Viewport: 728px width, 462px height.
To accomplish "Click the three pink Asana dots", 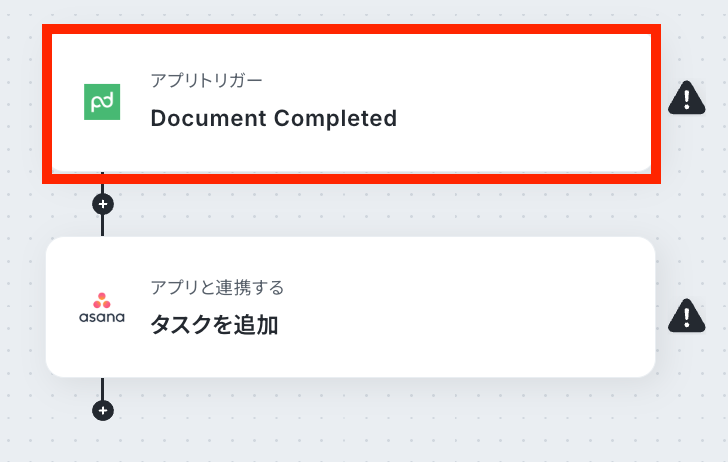I will coord(102,300).
